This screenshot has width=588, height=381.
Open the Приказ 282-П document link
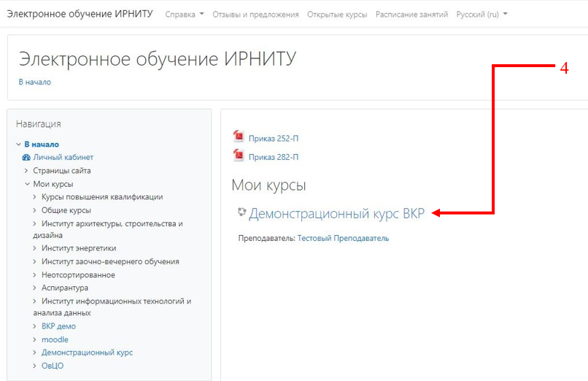click(x=274, y=157)
